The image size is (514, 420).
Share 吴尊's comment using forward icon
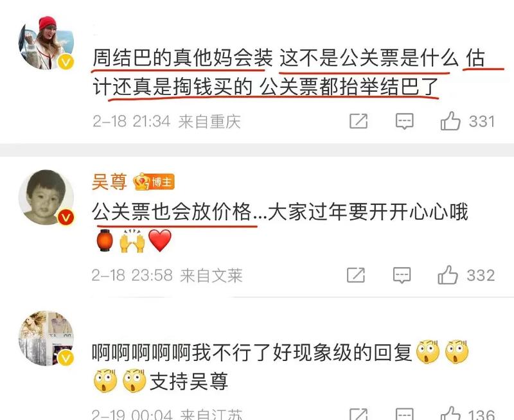pos(356,275)
